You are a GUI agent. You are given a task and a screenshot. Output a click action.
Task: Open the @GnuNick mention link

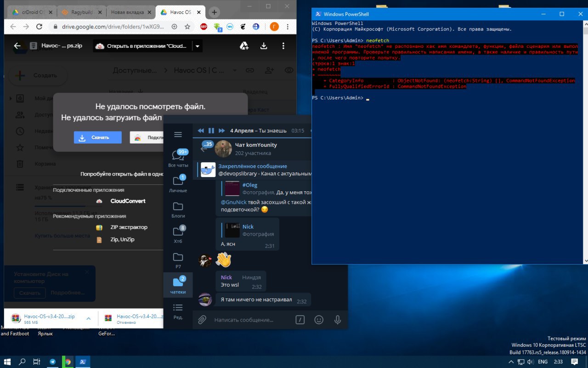234,202
